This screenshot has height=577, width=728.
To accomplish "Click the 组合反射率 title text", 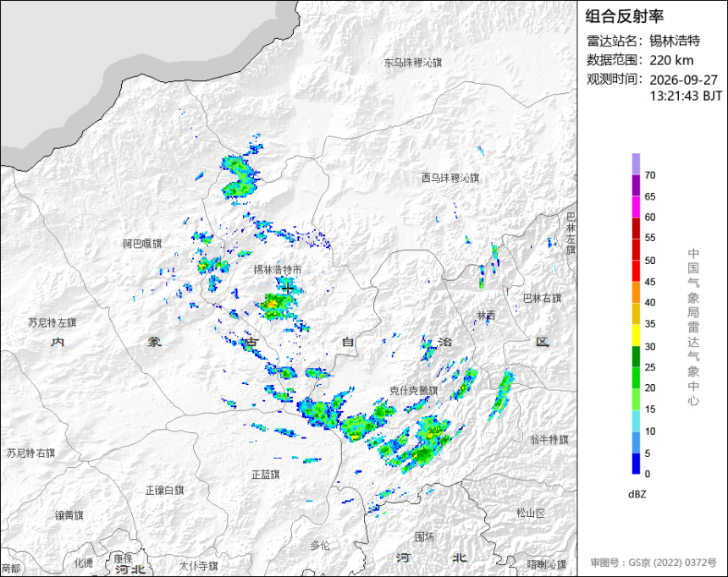I will (624, 16).
